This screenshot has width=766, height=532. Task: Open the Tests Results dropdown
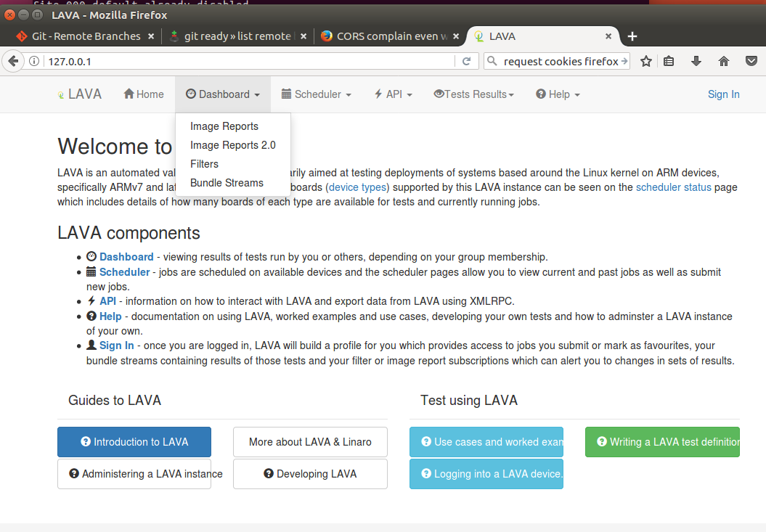click(473, 94)
